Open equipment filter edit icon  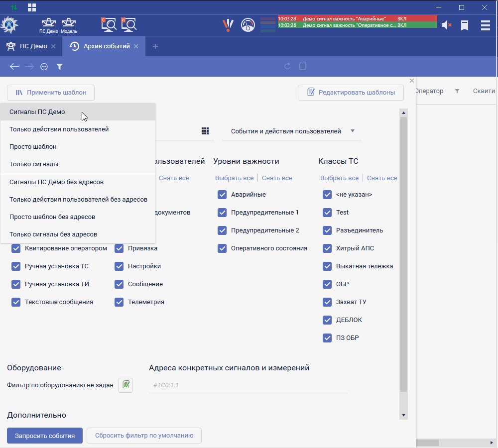[125, 385]
